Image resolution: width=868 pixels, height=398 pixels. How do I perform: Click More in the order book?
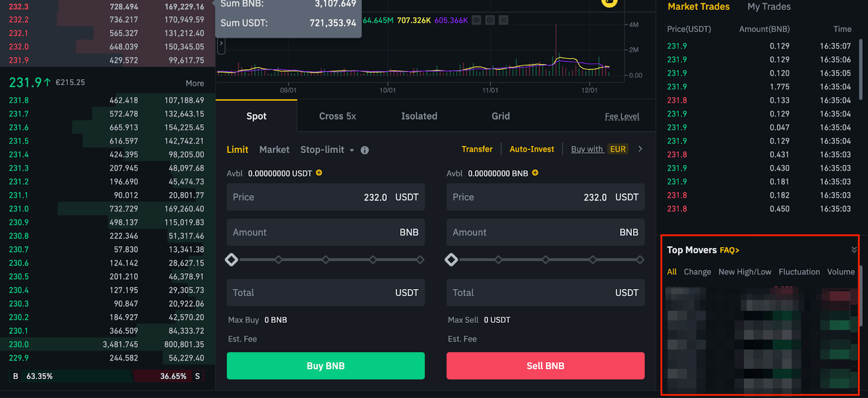[195, 84]
